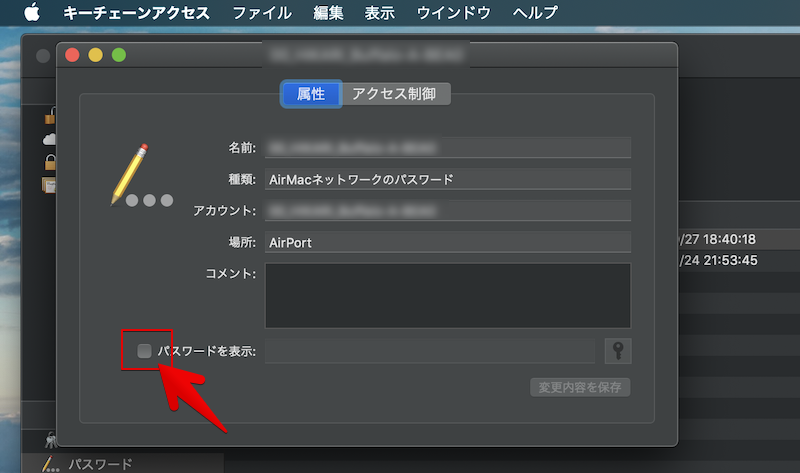Click the アカウント text field
The image size is (800, 473).
[x=447, y=211]
